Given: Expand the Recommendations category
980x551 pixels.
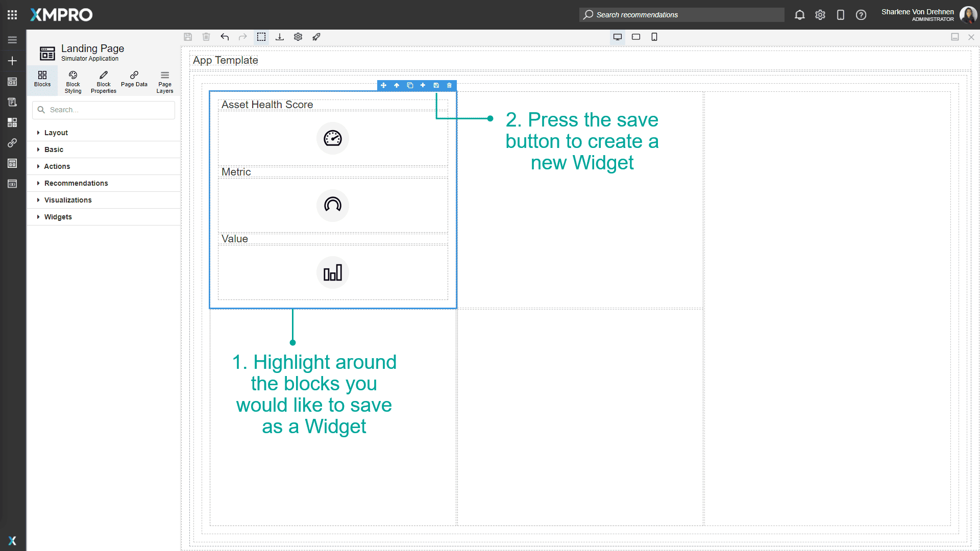Looking at the screenshot, I should (76, 183).
